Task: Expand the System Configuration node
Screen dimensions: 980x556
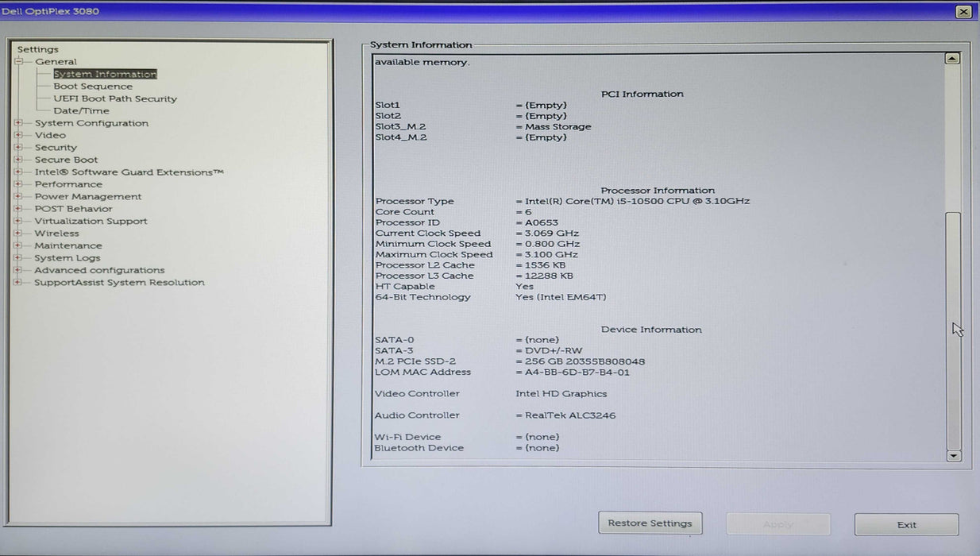Action: tap(17, 123)
